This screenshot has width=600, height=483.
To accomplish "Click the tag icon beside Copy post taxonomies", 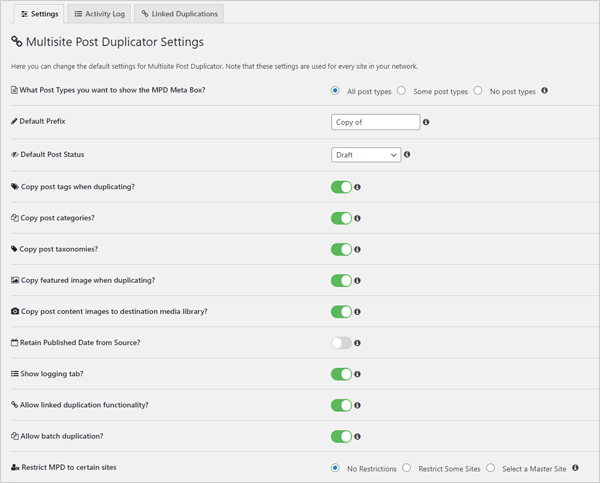I will tap(14, 249).
